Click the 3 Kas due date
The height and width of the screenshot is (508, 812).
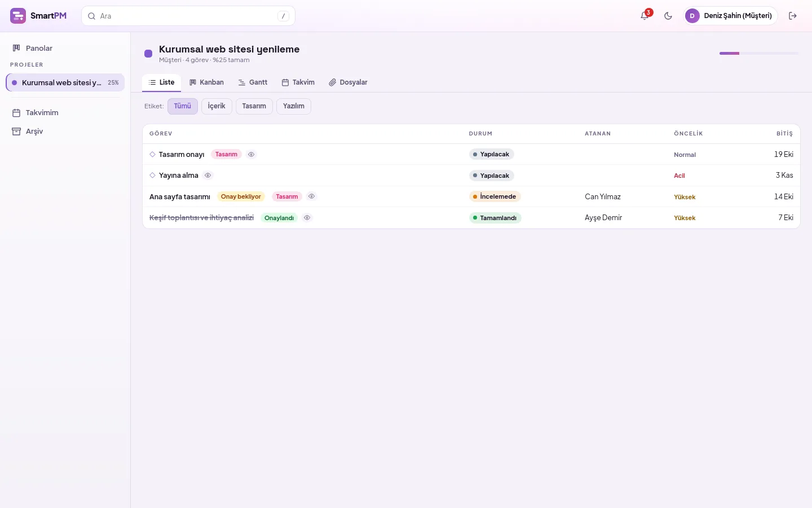click(x=784, y=176)
